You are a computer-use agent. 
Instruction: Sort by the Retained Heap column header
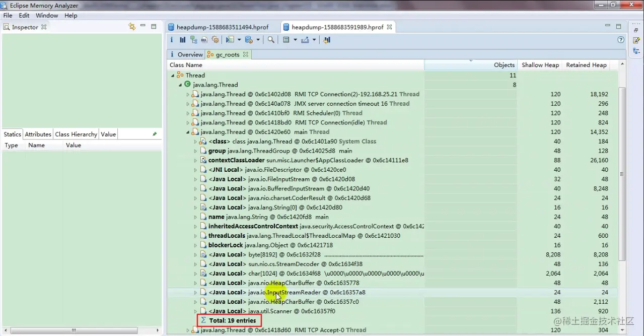point(586,65)
